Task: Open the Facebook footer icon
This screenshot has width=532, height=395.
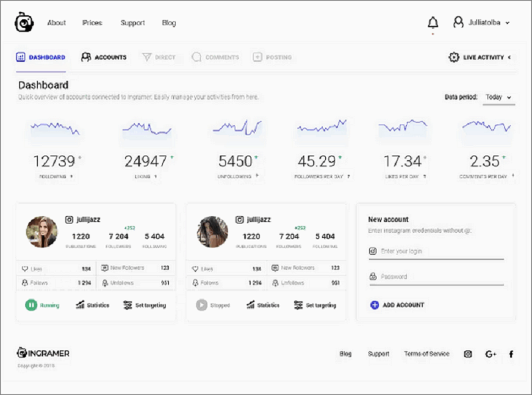Action: click(x=511, y=354)
